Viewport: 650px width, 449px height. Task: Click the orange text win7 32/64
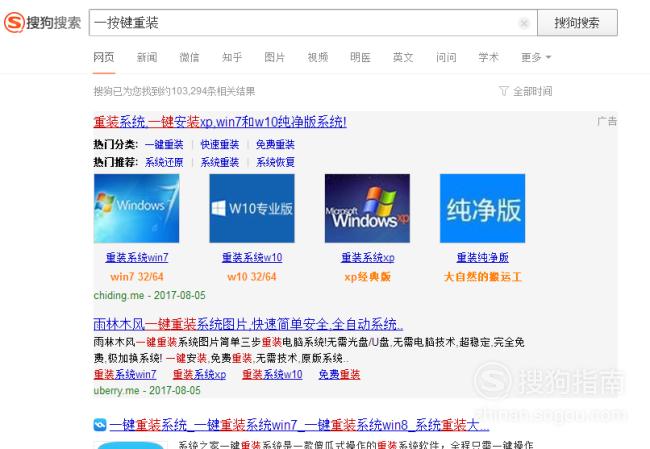pos(137,277)
